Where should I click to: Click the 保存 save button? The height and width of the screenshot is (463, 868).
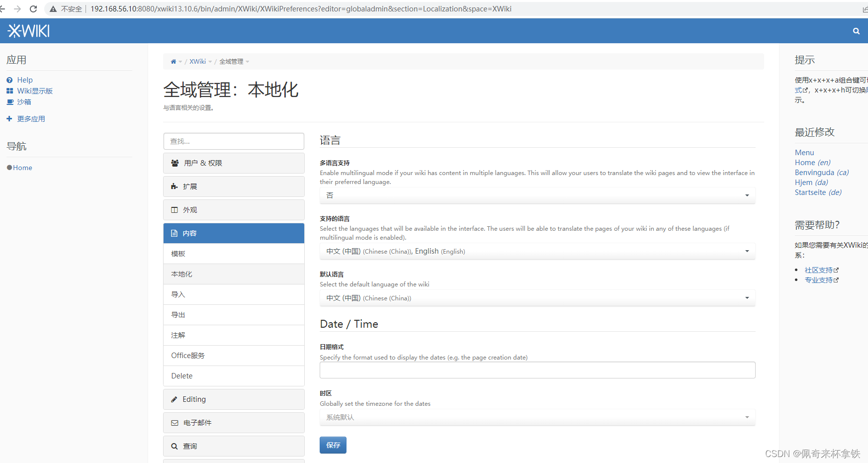click(x=333, y=445)
